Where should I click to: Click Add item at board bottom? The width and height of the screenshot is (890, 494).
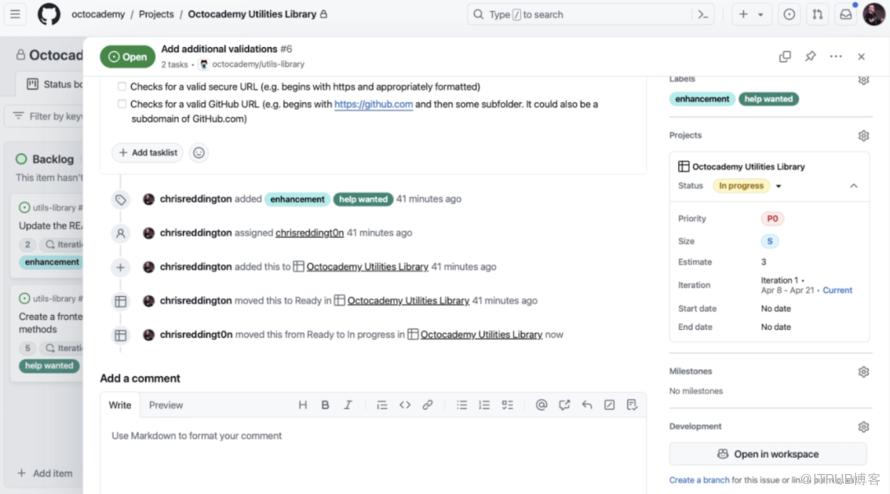pyautogui.click(x=45, y=473)
